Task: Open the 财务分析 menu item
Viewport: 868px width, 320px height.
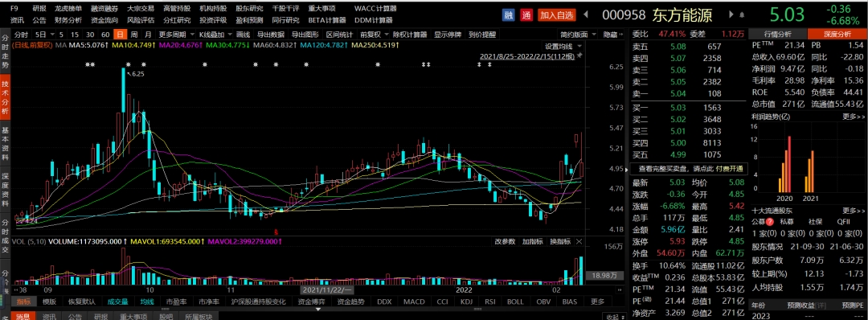Action: [x=68, y=20]
